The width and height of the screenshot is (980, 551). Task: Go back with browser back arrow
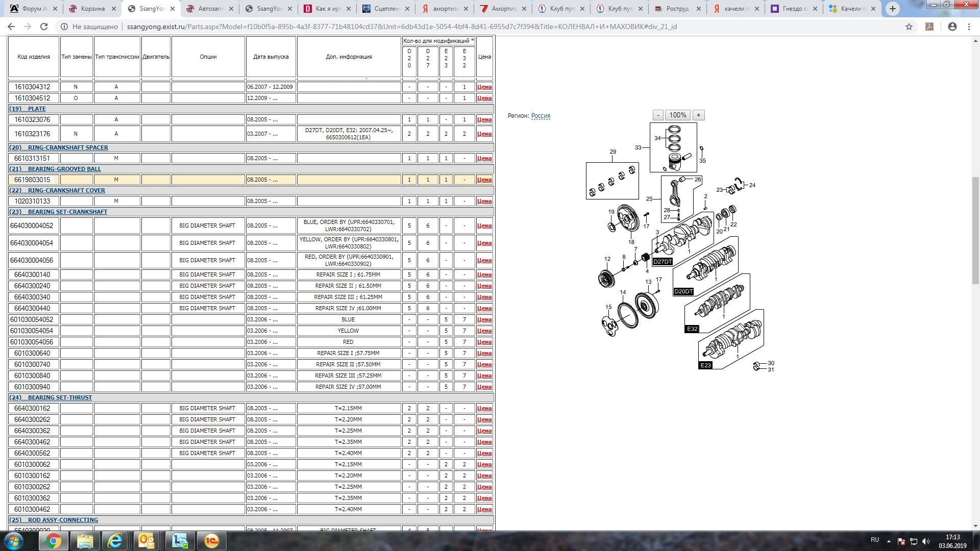click(x=11, y=27)
